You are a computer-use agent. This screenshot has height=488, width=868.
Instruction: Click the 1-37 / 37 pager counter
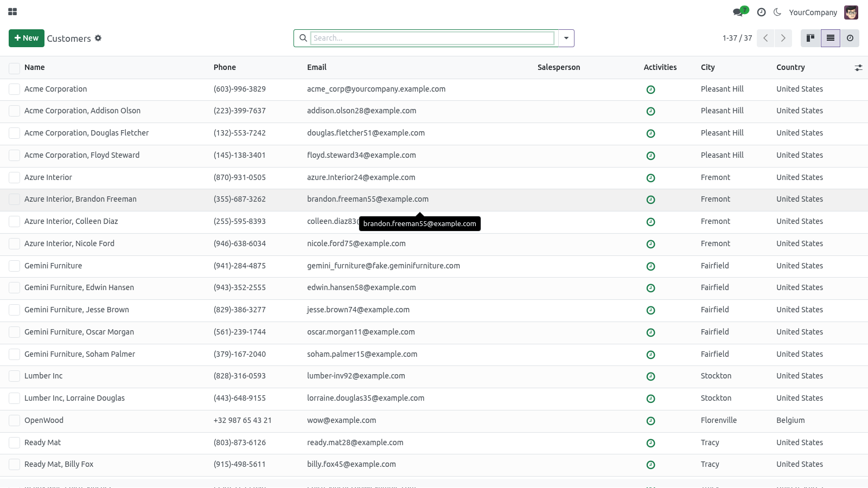(737, 38)
